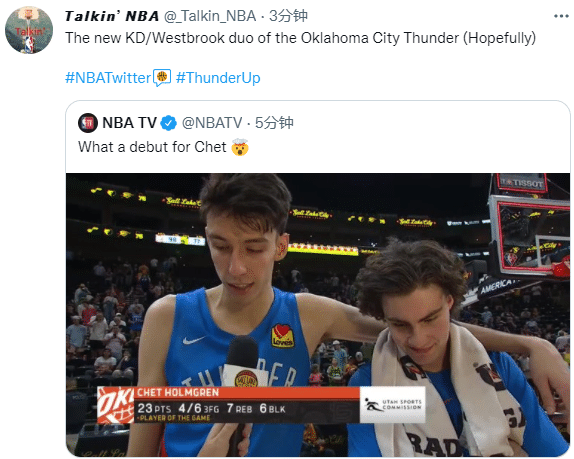Open the #NBATwitter hashtag link
The image size is (574, 459).
pos(108,78)
